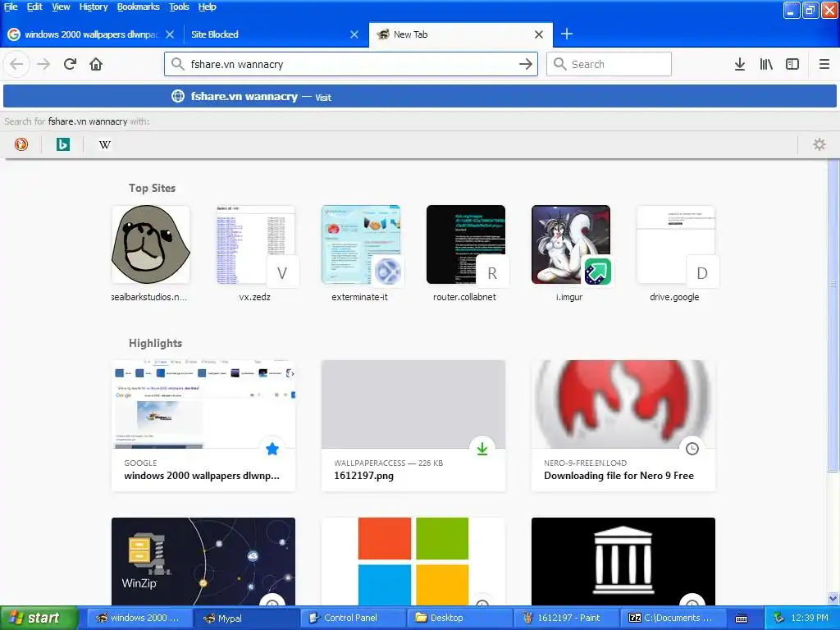
Task: Open Control Panel from taskbar
Action: point(352,619)
